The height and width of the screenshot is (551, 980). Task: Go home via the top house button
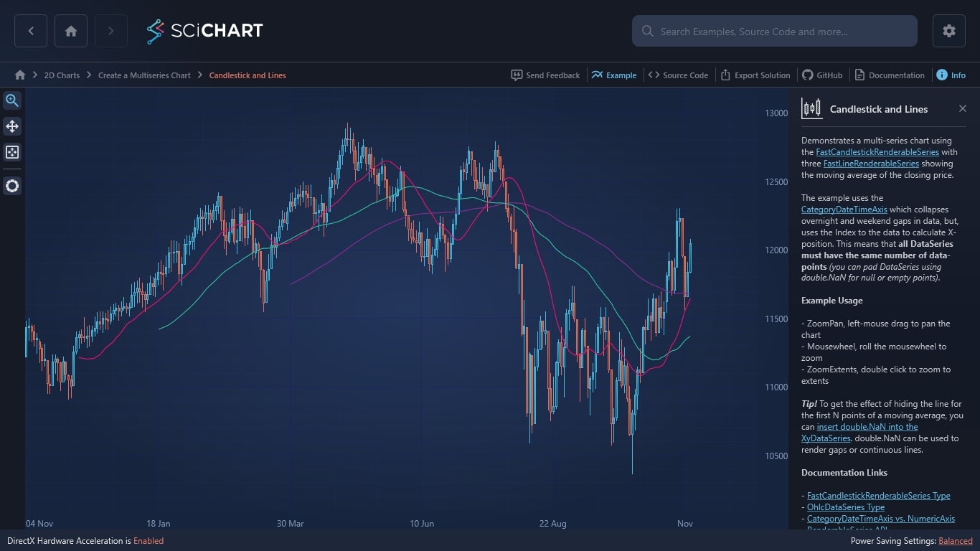click(71, 31)
